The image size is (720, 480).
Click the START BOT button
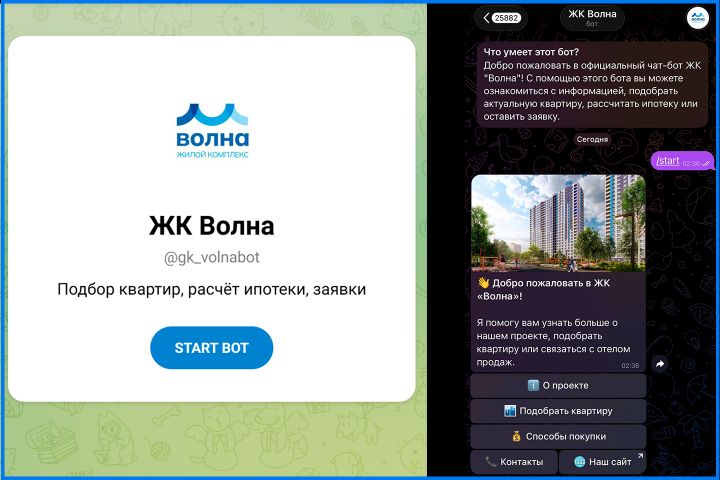tap(211, 348)
